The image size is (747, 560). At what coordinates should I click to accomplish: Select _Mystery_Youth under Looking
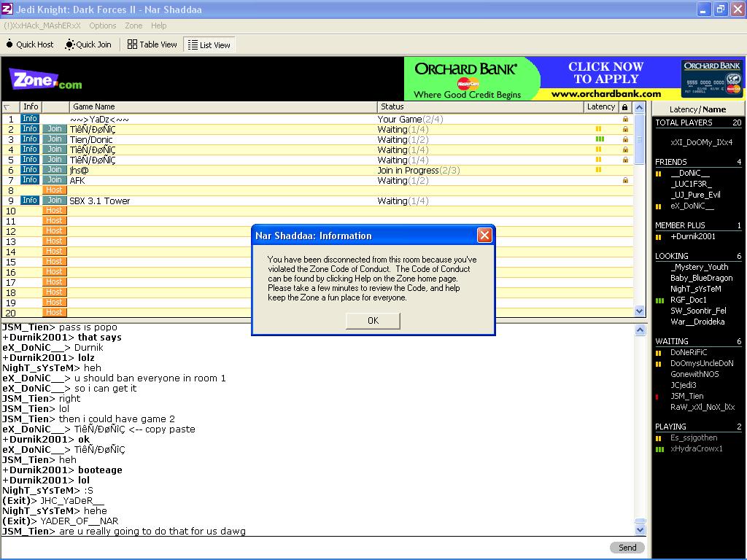[x=700, y=267]
